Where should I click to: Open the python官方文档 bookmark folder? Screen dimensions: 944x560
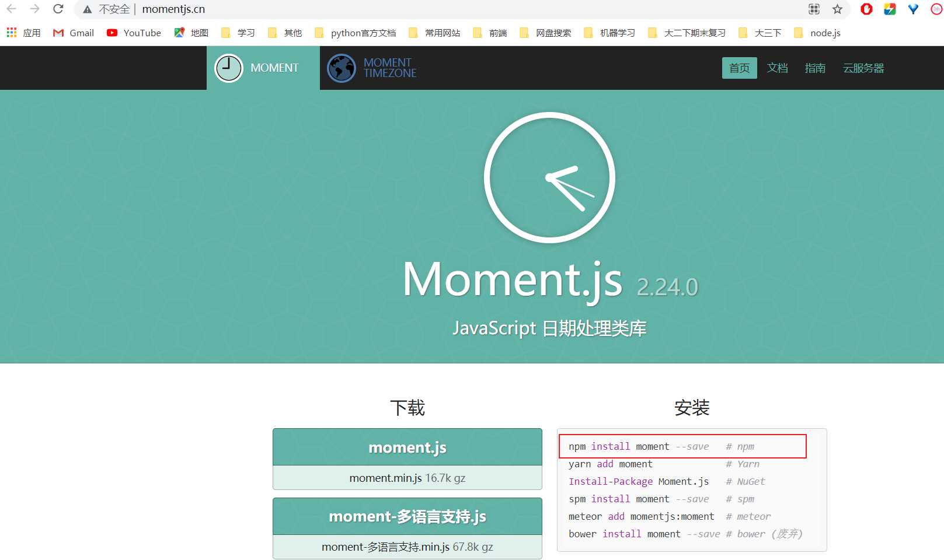(355, 33)
